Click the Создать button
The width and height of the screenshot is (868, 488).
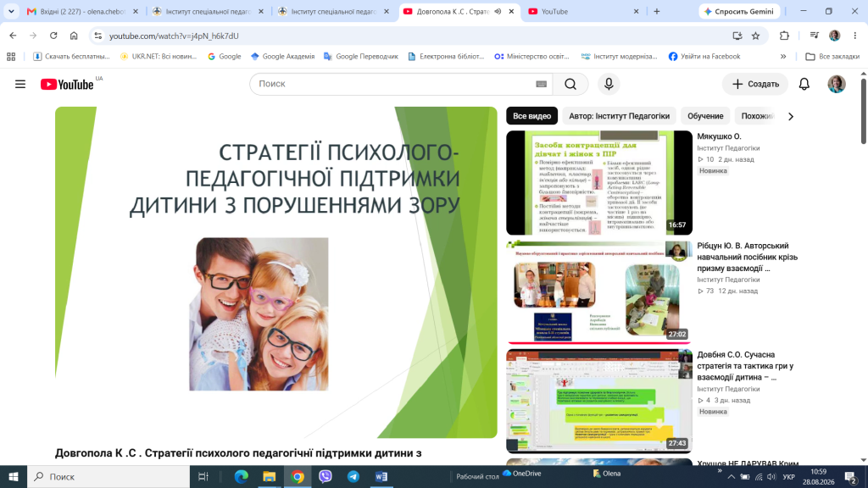pyautogui.click(x=755, y=84)
